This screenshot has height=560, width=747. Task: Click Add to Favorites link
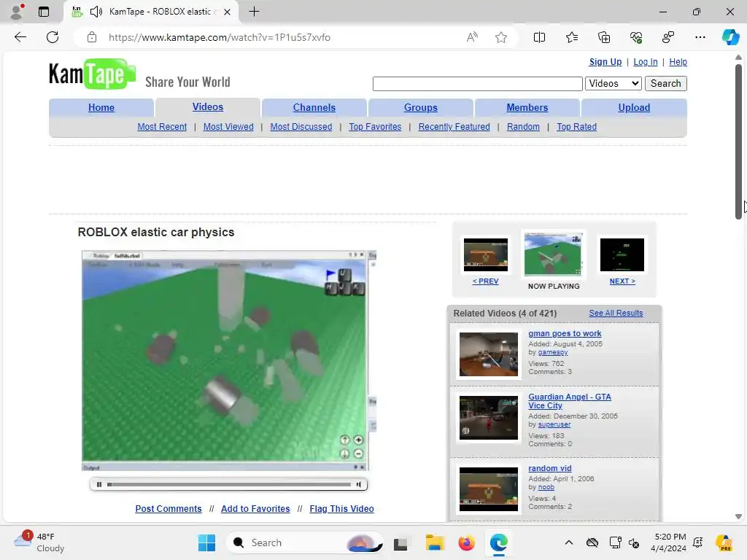click(x=255, y=508)
